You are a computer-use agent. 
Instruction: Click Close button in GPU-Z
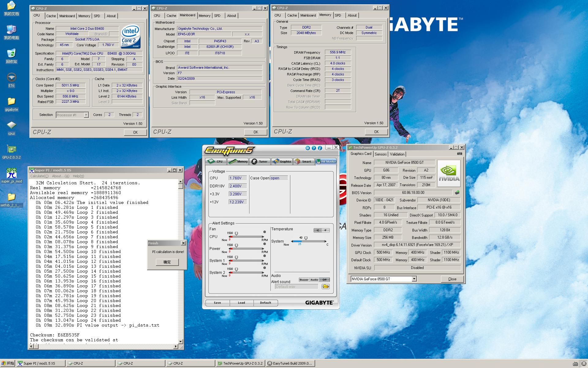coord(452,279)
